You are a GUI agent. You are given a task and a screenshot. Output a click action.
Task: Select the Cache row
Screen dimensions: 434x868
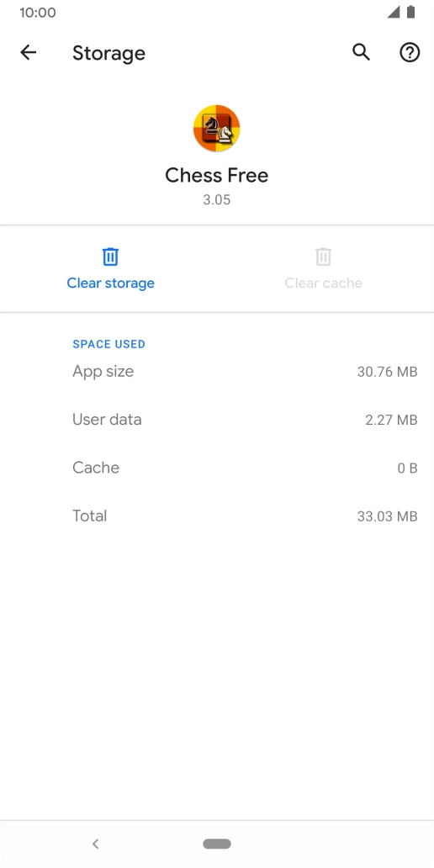coord(245,468)
